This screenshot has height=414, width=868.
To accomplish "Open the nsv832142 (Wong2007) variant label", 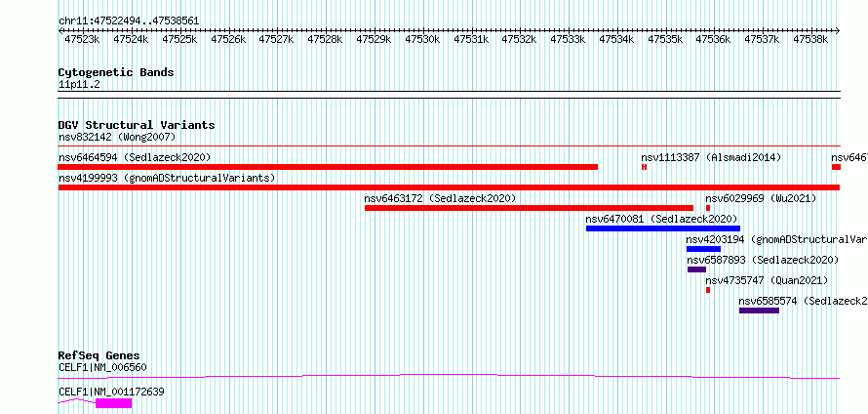I will 117,137.
